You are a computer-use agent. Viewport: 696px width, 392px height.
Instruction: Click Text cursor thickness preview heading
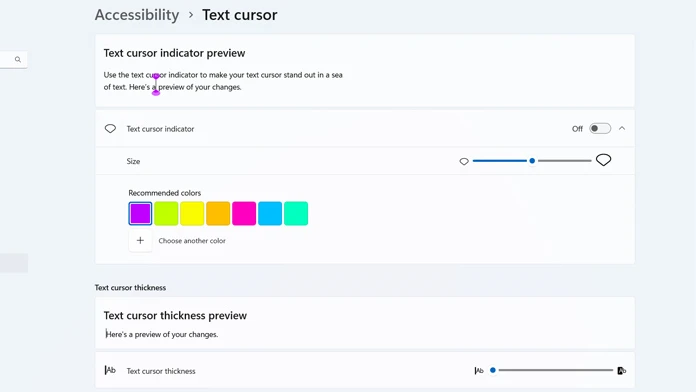175,316
